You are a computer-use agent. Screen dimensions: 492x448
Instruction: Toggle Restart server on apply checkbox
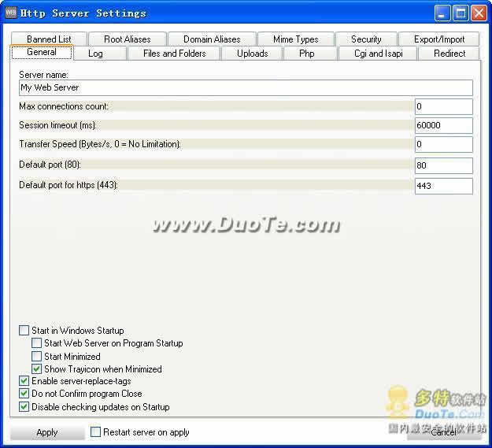(95, 432)
